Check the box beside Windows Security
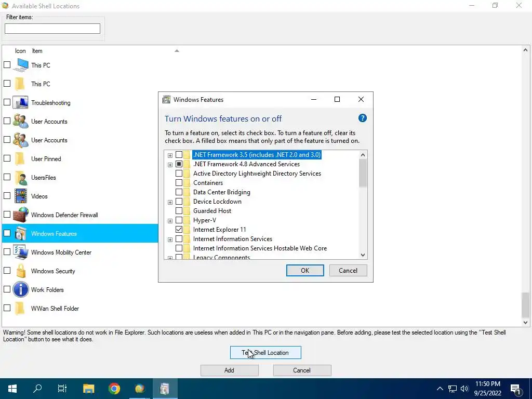This screenshot has height=399, width=532. point(7,270)
